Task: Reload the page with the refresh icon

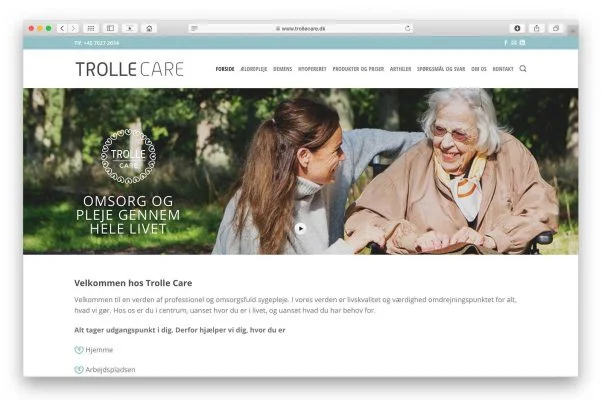Action: 407,28
